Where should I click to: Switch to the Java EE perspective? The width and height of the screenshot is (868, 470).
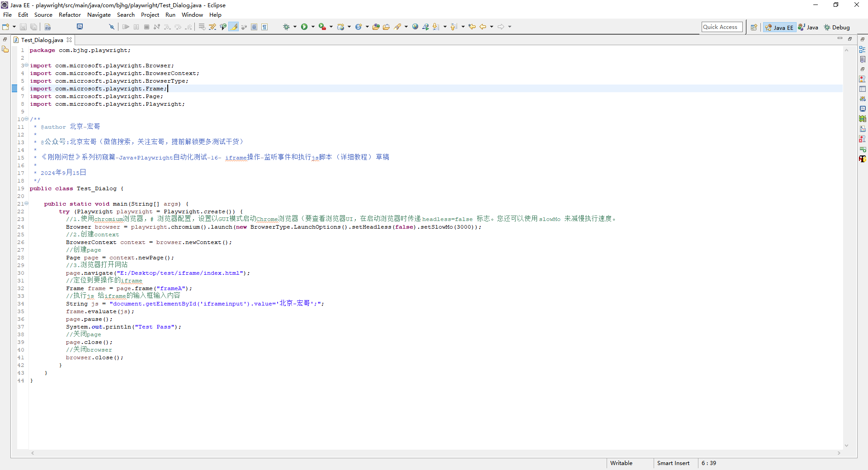click(x=779, y=28)
